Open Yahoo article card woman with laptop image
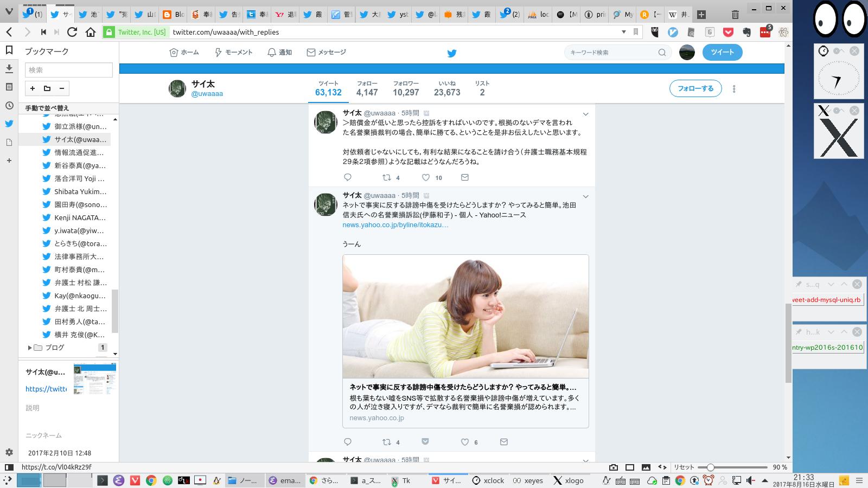This screenshot has width=868, height=488. pos(465,317)
